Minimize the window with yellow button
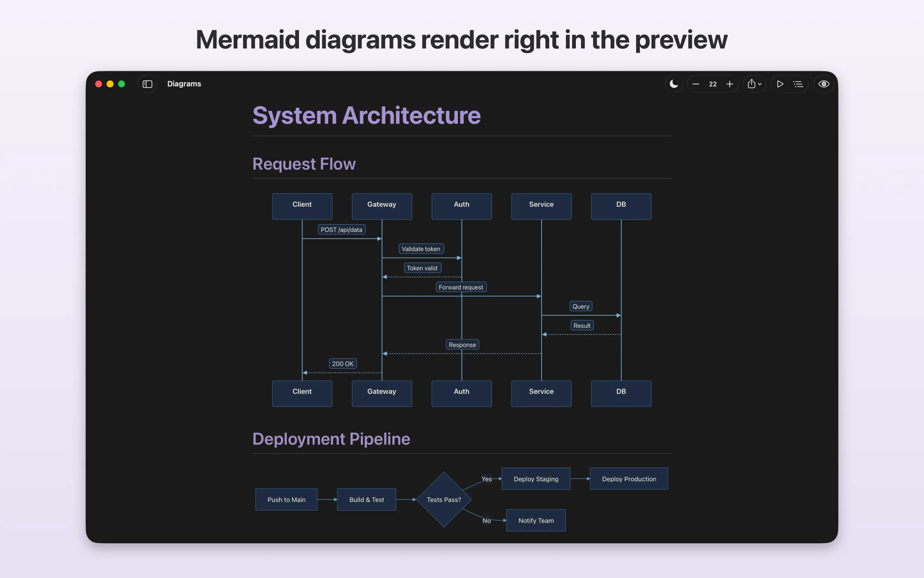The width and height of the screenshot is (924, 578). click(110, 84)
